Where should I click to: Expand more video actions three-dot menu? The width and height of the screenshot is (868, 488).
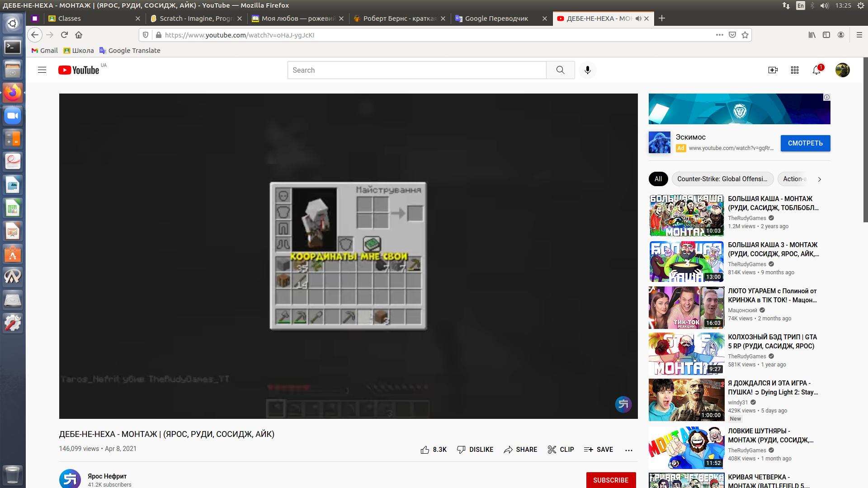(628, 450)
